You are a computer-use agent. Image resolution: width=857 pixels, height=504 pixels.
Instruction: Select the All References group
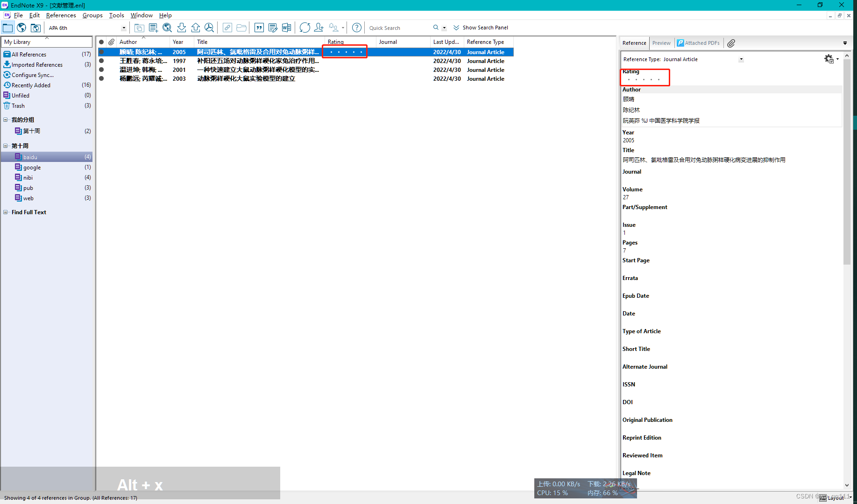click(x=47, y=54)
